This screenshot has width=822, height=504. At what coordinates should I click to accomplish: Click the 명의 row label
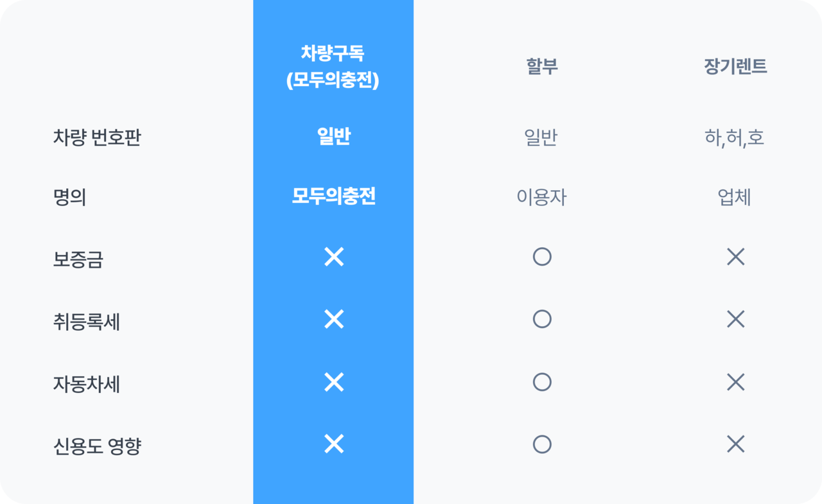coord(69,197)
